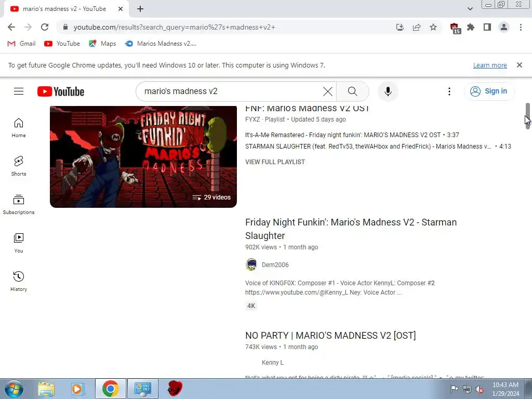Play It's-A-Me Remastered playlist entry
The image size is (532, 399).
click(352, 135)
